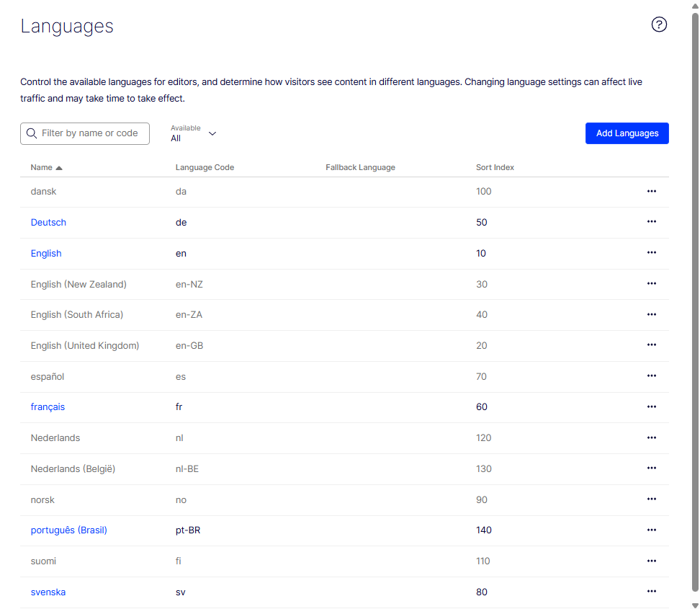The width and height of the screenshot is (700, 609).
Task: Open the ellipsis menu for English (New Zealand)
Action: [x=651, y=284]
